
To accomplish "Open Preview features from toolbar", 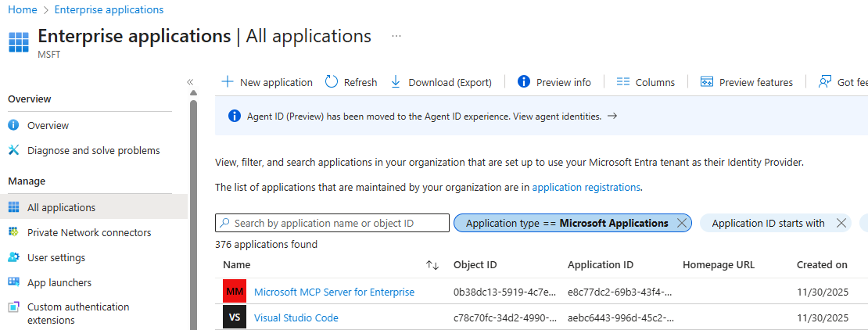I will 747,82.
